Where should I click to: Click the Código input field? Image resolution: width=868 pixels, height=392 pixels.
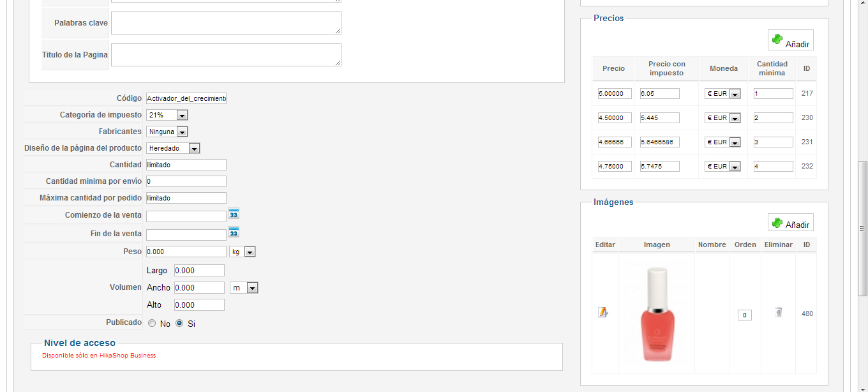[x=186, y=98]
